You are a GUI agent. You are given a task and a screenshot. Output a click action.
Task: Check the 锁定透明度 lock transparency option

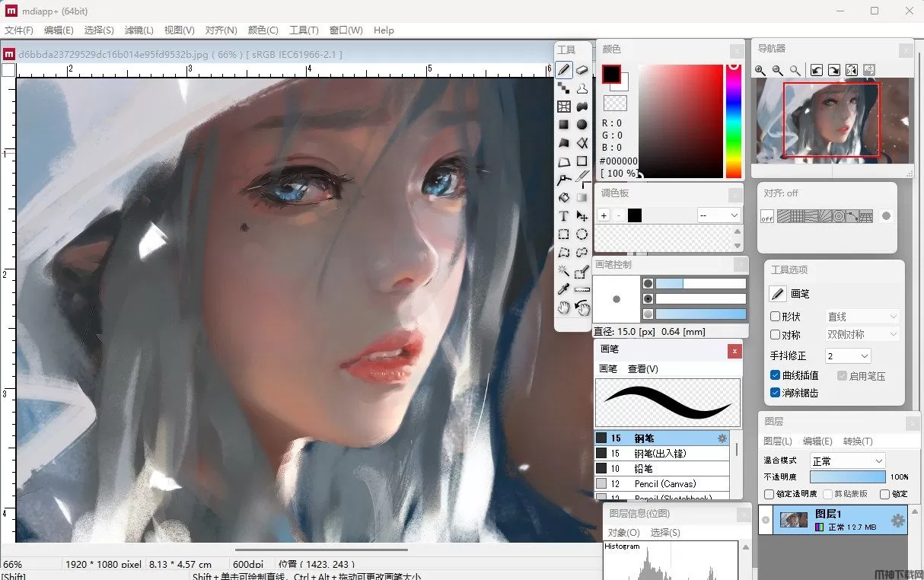(769, 494)
